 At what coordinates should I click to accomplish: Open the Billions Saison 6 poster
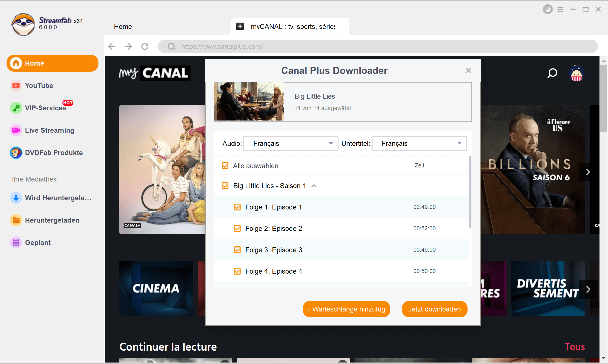[533, 170]
